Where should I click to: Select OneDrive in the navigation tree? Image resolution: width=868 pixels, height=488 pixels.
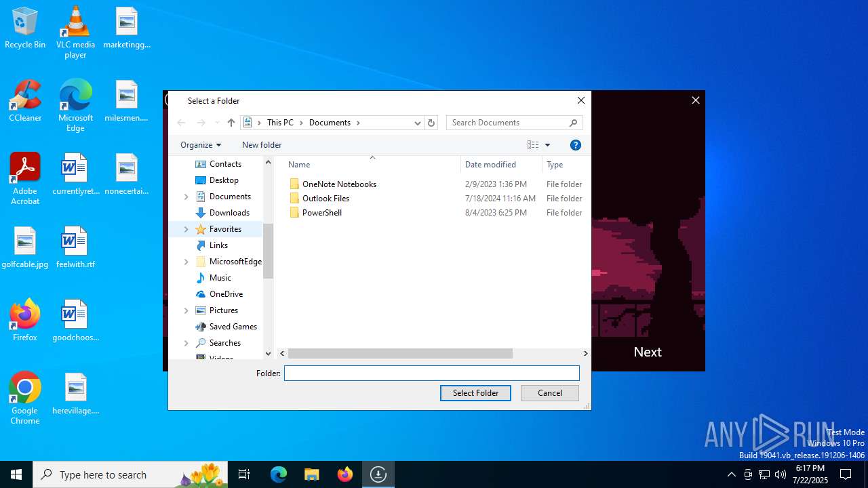(x=226, y=294)
